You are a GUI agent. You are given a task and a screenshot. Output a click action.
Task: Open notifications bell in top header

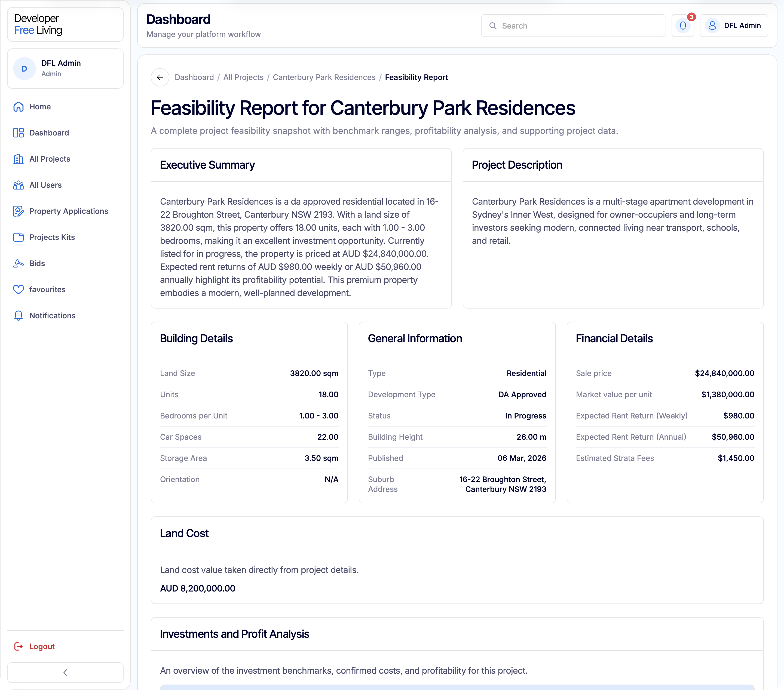click(683, 26)
